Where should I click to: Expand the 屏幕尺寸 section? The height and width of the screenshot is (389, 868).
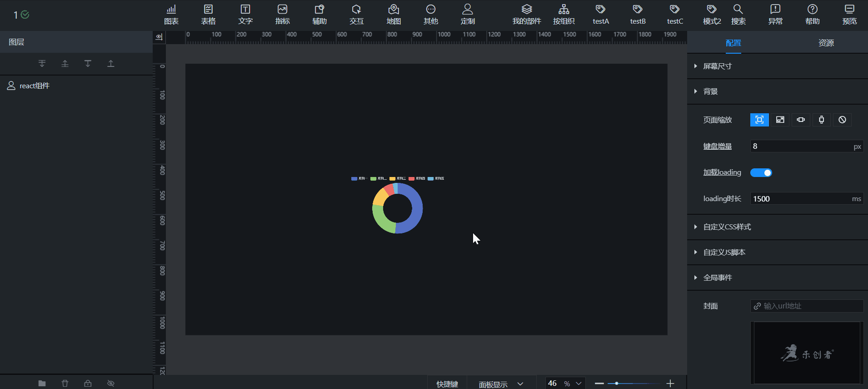point(717,66)
